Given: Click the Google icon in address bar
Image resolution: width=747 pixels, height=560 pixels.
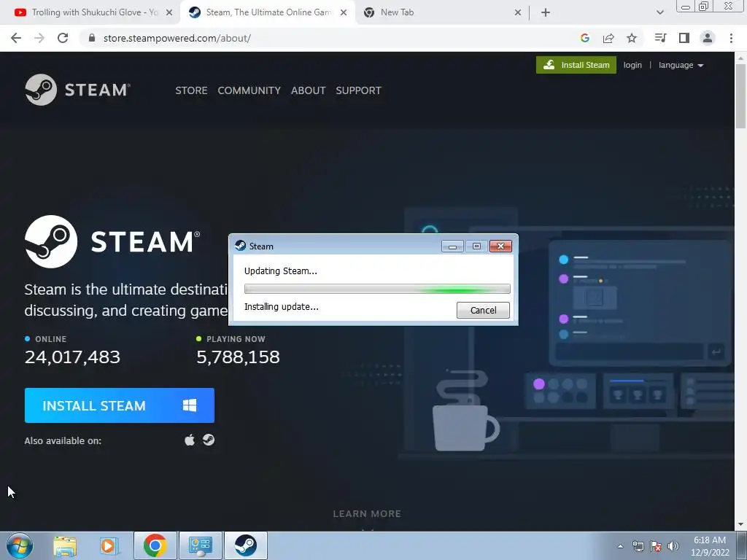Looking at the screenshot, I should click(585, 38).
